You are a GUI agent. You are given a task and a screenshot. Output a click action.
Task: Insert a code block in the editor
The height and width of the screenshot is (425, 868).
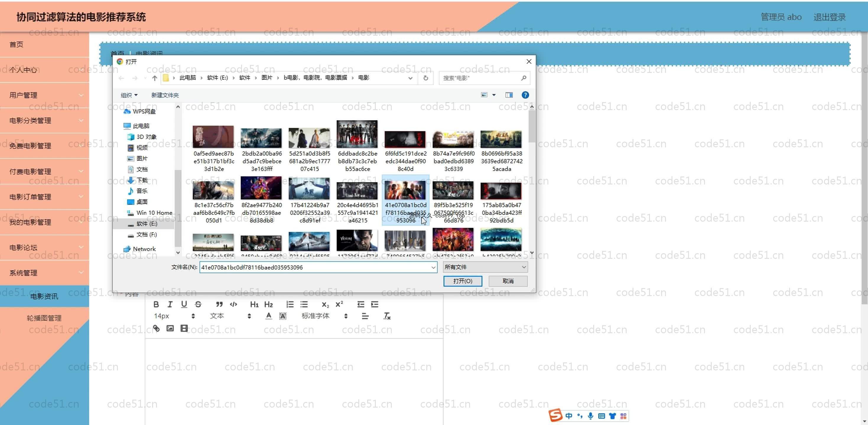coord(233,305)
